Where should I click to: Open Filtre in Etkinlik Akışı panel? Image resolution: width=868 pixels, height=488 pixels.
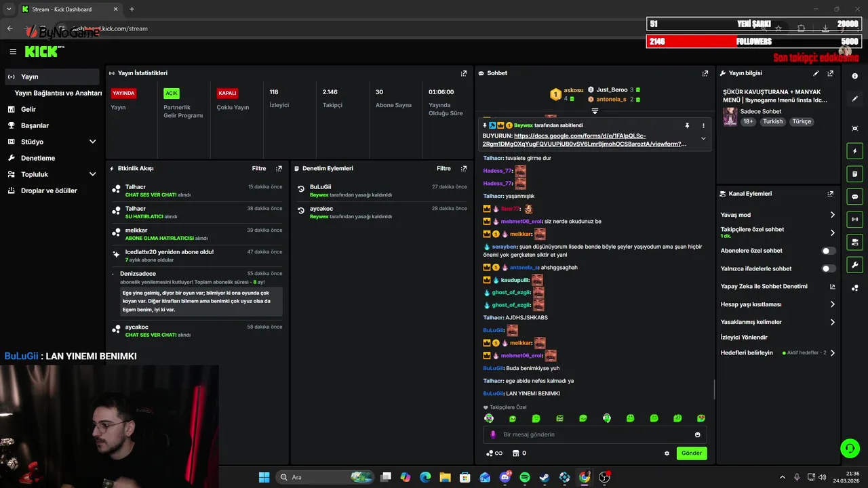click(x=259, y=169)
